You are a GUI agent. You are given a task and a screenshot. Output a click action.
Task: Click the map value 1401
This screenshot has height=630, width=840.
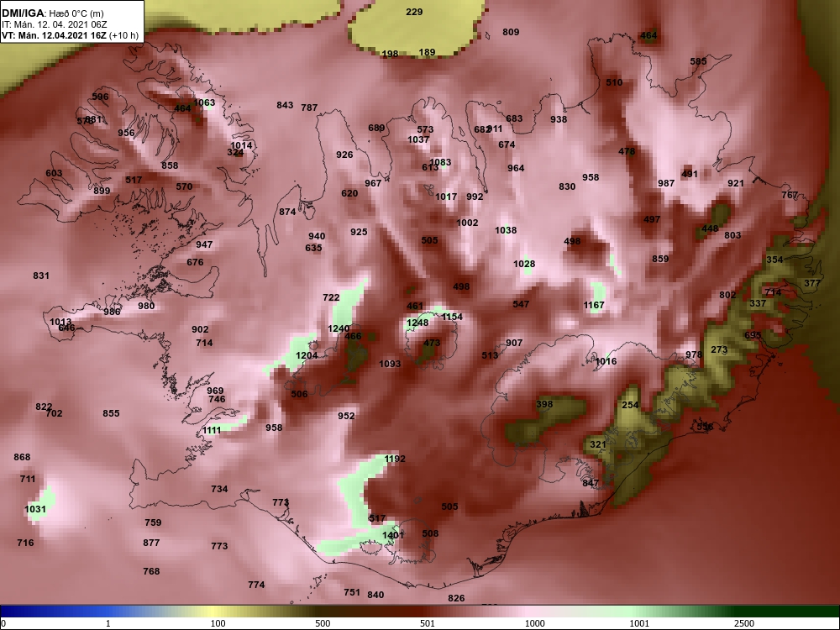pos(392,535)
